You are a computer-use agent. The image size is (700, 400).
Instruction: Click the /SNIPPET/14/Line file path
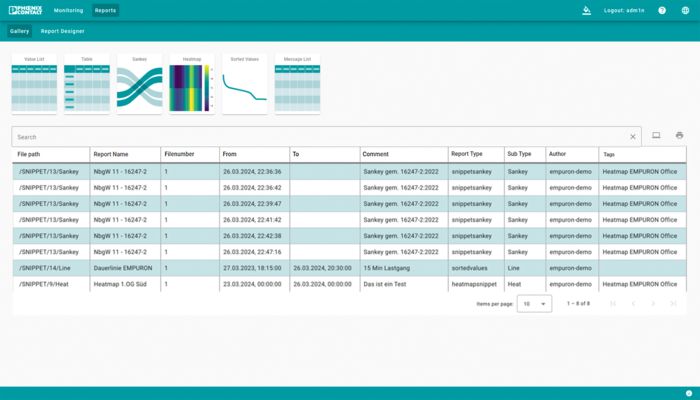[x=45, y=268]
